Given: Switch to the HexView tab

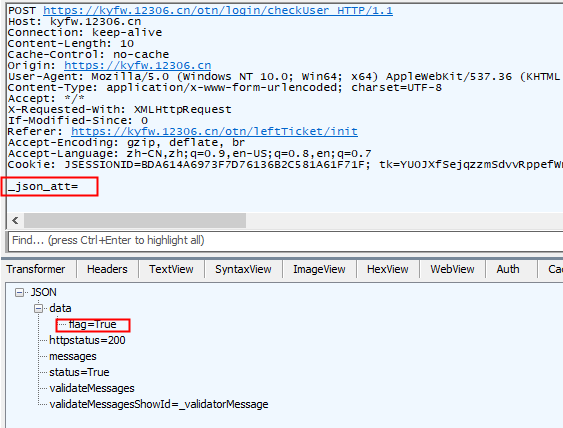Looking at the screenshot, I should (x=387, y=269).
